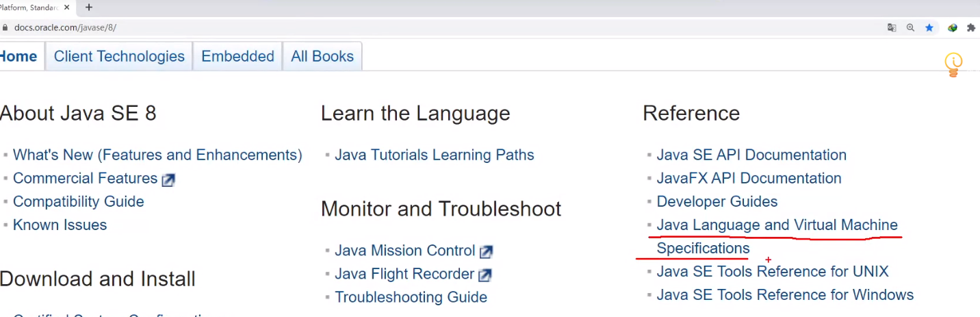
Task: Open Java SE API Documentation
Action: (751, 155)
